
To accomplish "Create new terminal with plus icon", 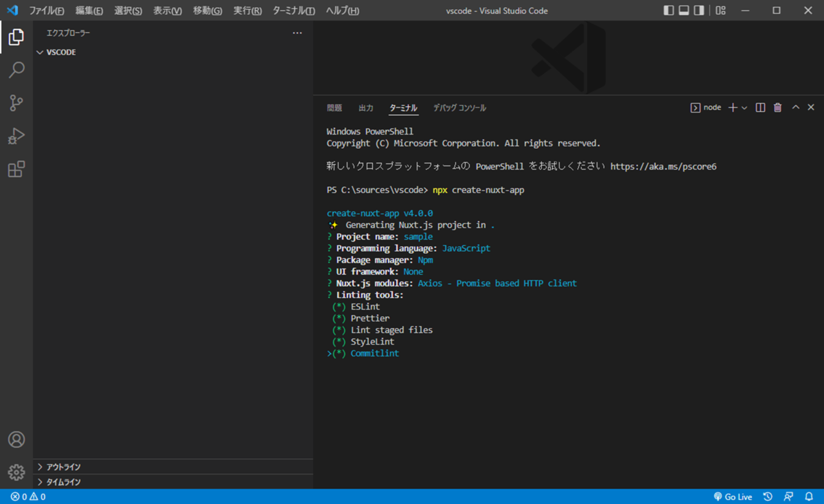I will coord(733,108).
